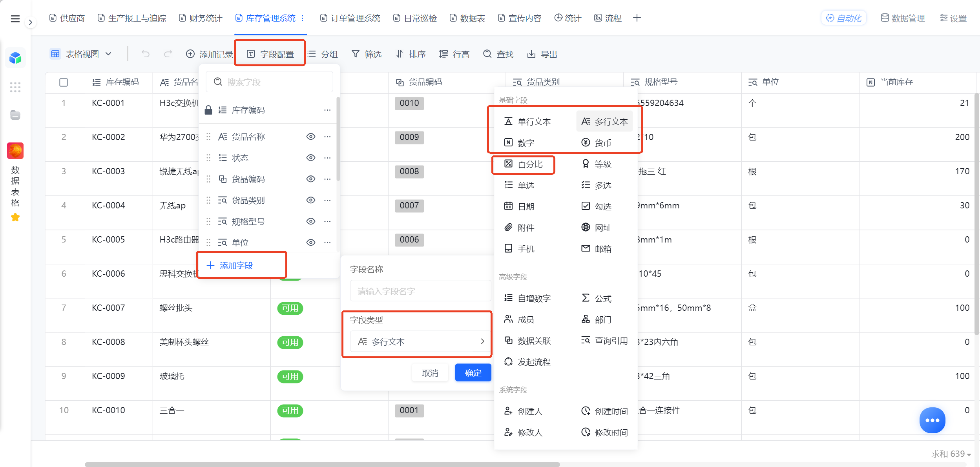This screenshot has height=467, width=980.
Task: Open more options for 货品名称 field
Action: pyautogui.click(x=327, y=137)
